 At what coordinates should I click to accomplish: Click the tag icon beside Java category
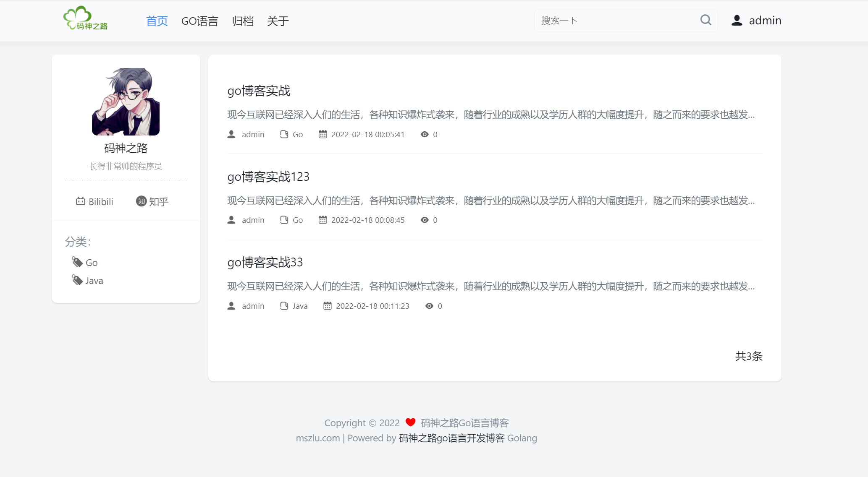(x=77, y=280)
